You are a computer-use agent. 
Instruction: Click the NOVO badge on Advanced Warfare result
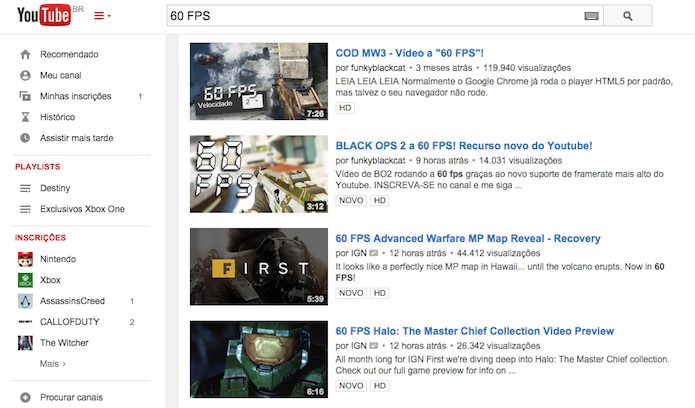(351, 293)
